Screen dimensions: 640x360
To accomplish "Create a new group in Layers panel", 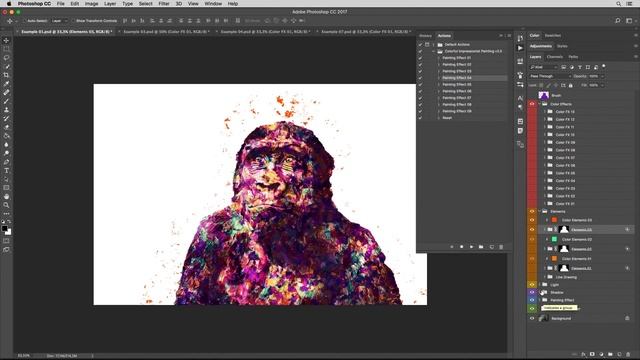I will (x=610, y=354).
